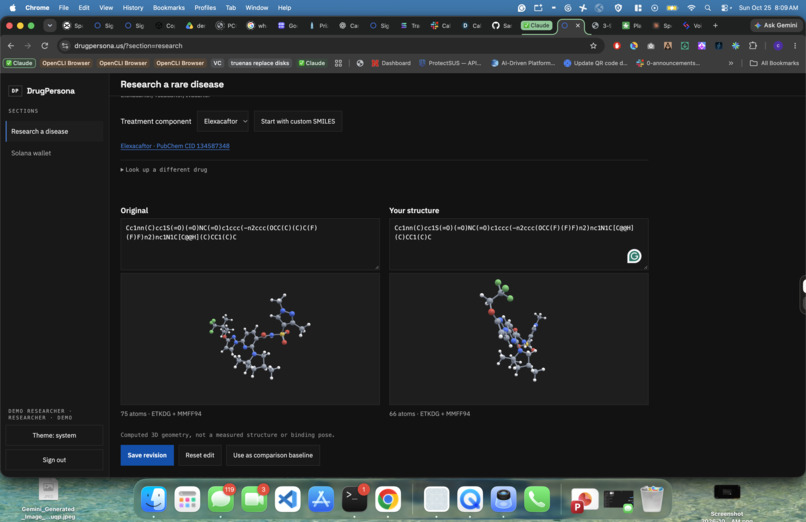Open App Store from the Dock
The height and width of the screenshot is (522, 806).
[321, 499]
